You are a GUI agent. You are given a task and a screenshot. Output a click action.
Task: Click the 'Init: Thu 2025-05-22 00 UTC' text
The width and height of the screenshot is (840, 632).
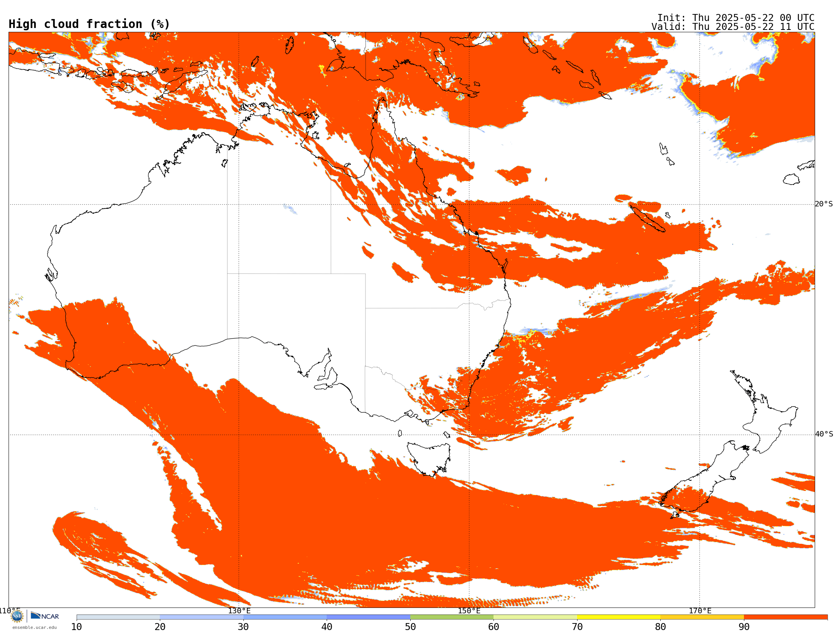tap(736, 18)
